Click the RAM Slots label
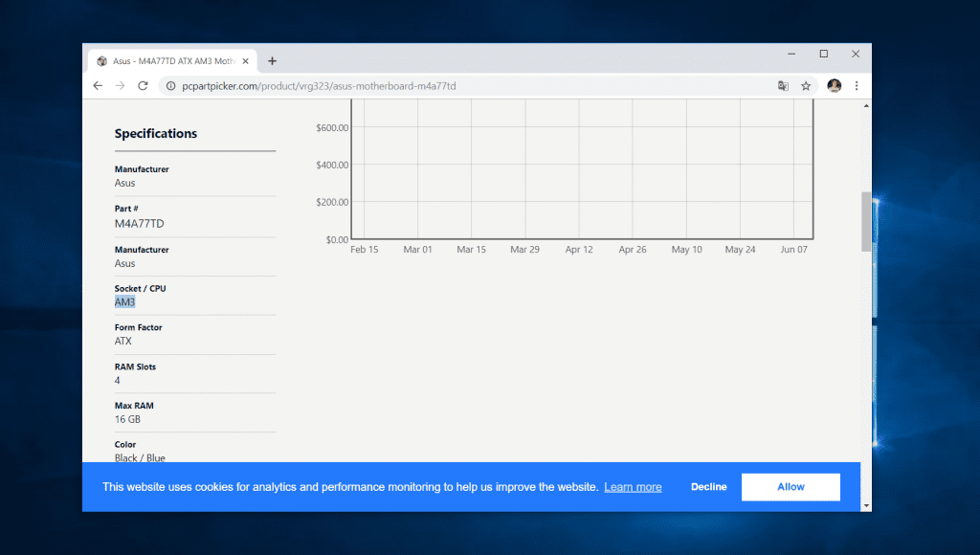The height and width of the screenshot is (555, 980). click(x=135, y=366)
